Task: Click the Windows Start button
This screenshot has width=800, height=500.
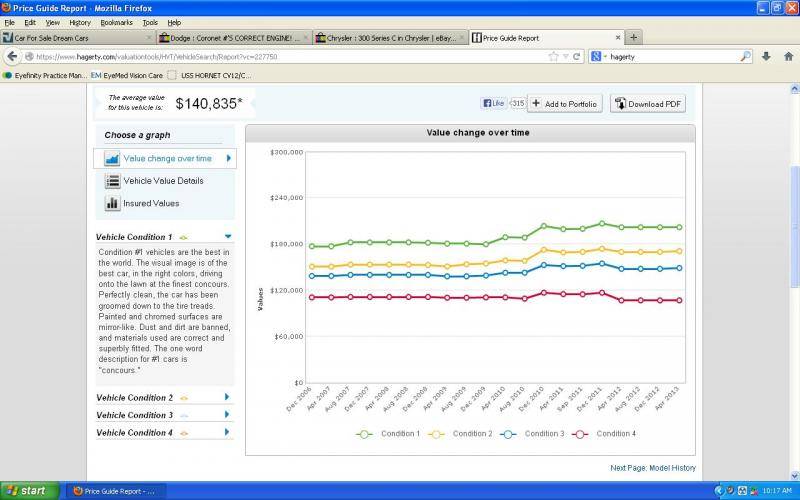Action: pyautogui.click(x=30, y=491)
